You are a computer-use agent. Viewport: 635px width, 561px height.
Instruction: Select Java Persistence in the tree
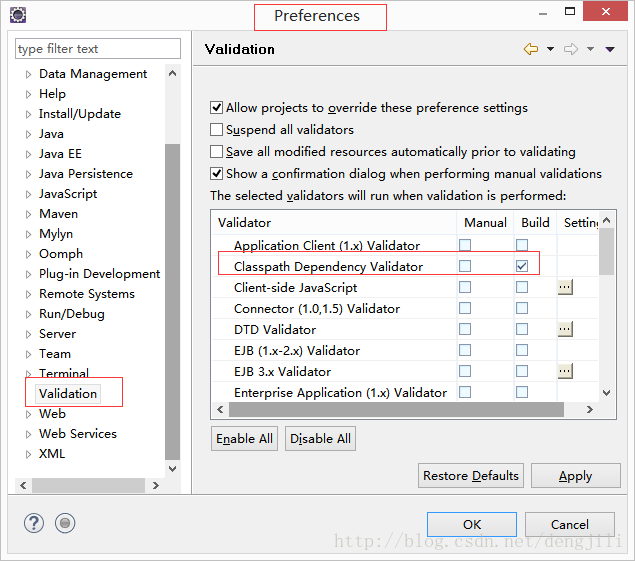click(86, 174)
